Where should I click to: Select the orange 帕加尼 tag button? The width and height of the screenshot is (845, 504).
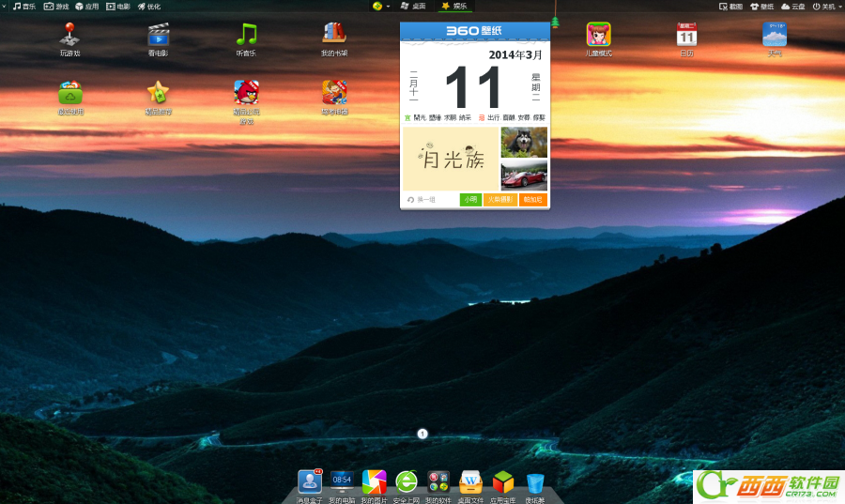(x=533, y=199)
